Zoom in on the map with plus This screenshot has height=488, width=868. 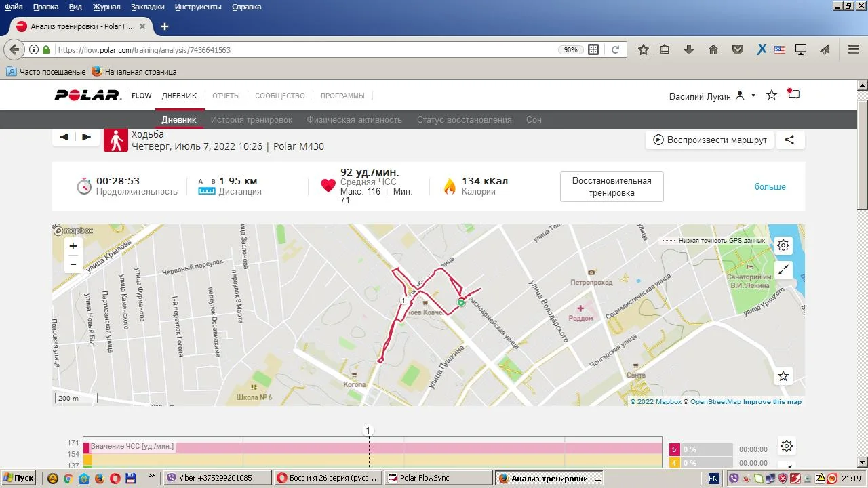click(x=73, y=246)
